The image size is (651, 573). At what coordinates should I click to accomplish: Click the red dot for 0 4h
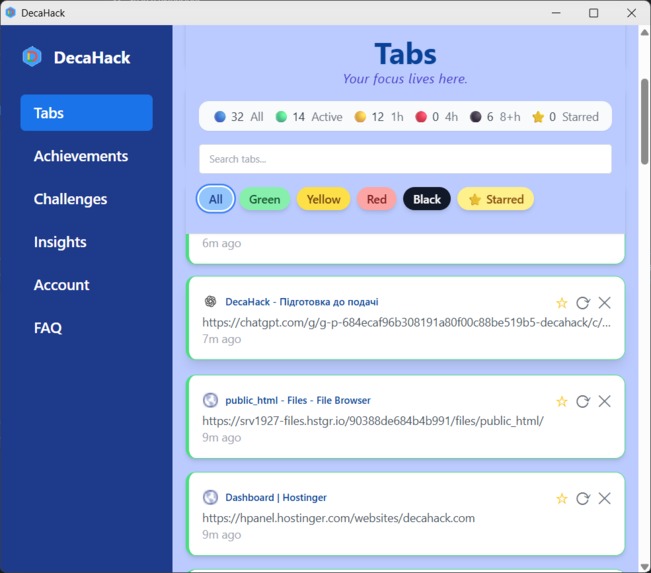421,117
